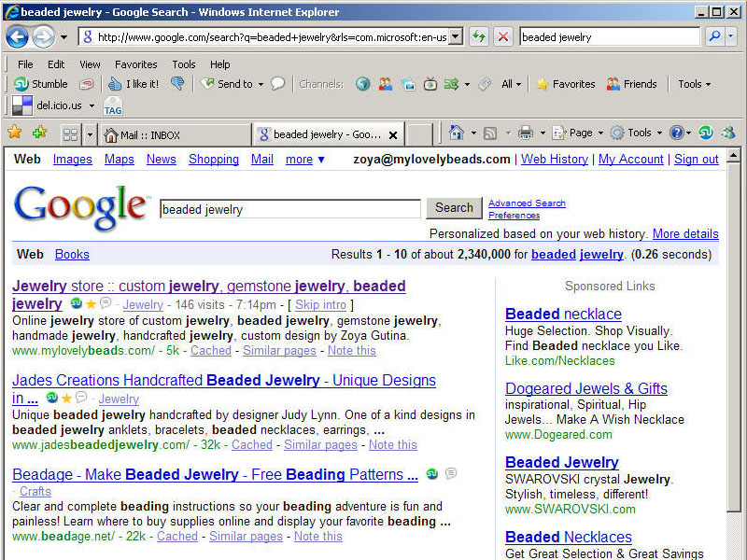Click the red Stop loading icon
This screenshot has height=560, width=747.
point(502,36)
